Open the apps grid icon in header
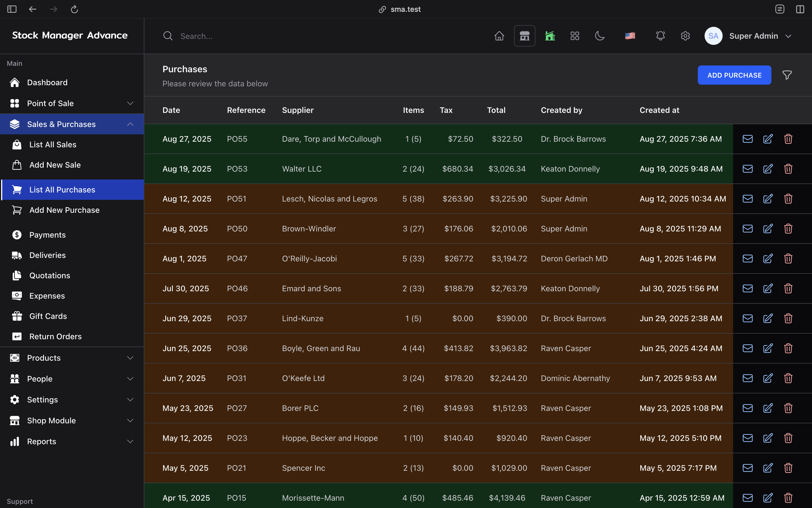This screenshot has width=812, height=508. pos(575,36)
